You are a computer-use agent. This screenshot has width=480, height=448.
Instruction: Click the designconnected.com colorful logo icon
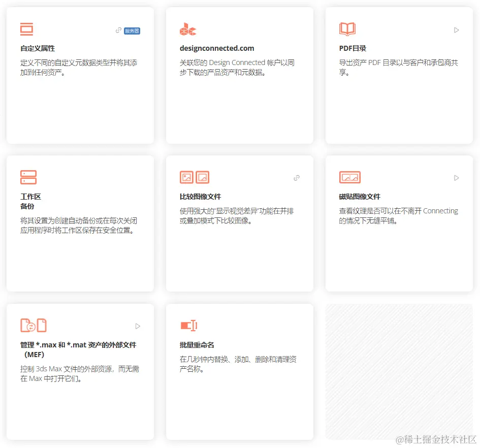[187, 29]
